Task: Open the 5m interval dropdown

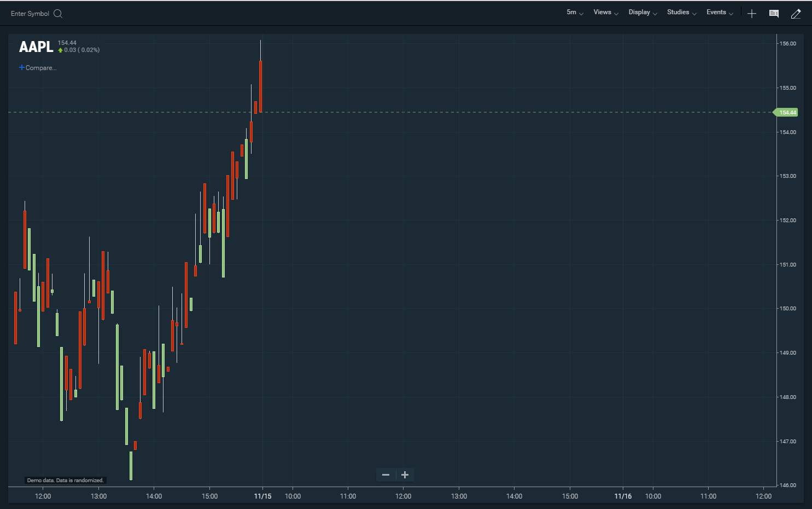Action: pos(575,12)
